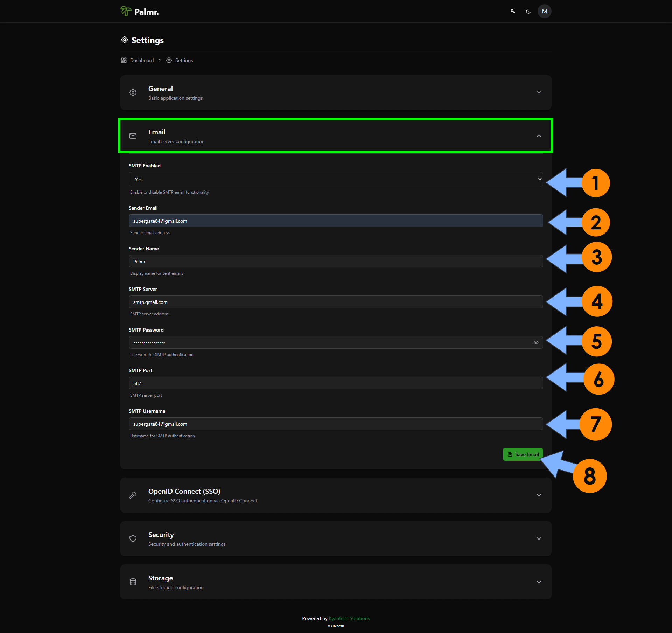The image size is (672, 633).
Task: Open the Kyantech Solutions link
Action: (349, 618)
